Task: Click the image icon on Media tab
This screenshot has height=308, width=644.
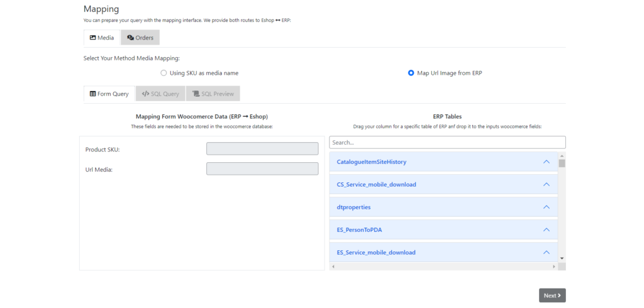Action: click(x=92, y=38)
